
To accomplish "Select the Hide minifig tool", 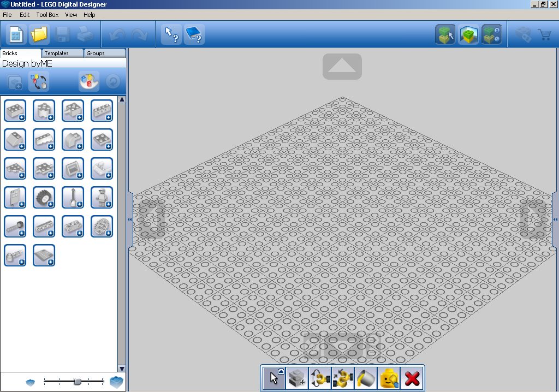I will click(389, 378).
